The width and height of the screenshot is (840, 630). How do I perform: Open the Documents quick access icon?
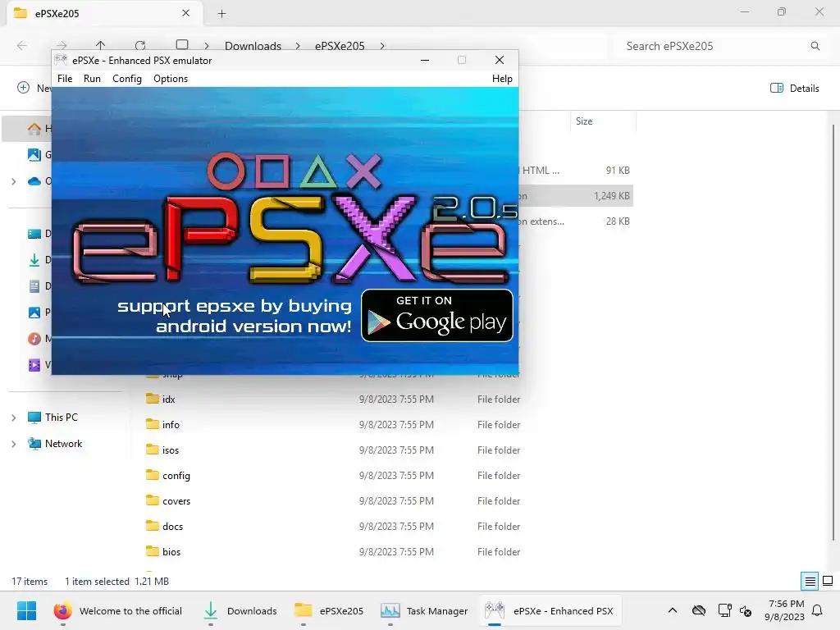[x=34, y=286]
